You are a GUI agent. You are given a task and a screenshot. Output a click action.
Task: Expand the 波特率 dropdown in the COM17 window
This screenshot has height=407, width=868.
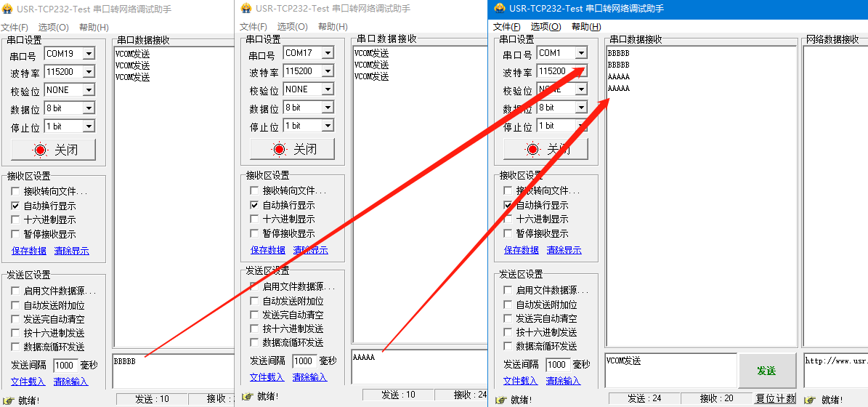(327, 71)
